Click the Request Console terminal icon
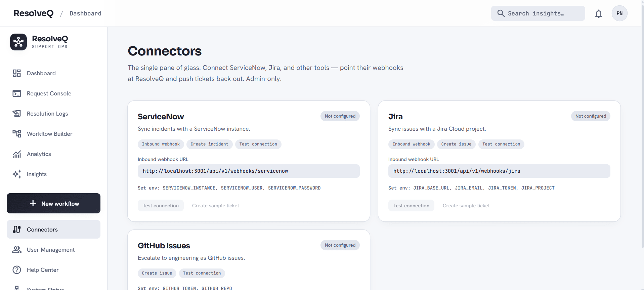The image size is (644, 290). (17, 93)
